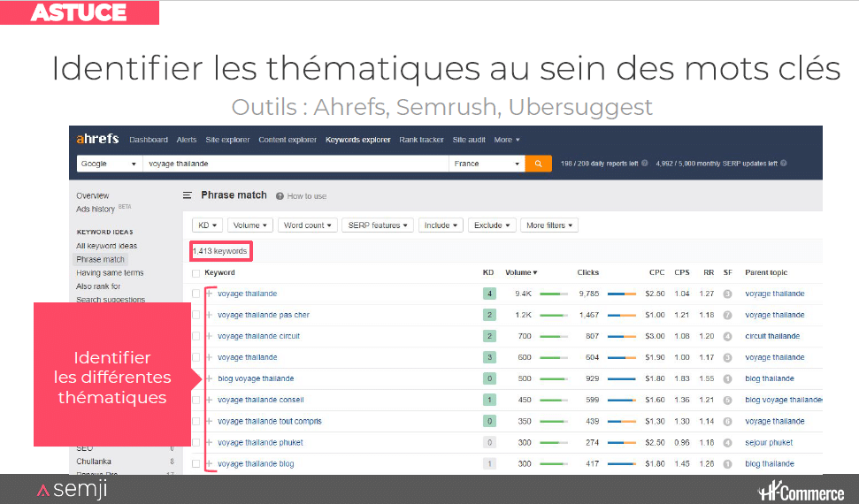The width and height of the screenshot is (859, 504).
Task: Open Site audit in the navigation
Action: point(469,140)
